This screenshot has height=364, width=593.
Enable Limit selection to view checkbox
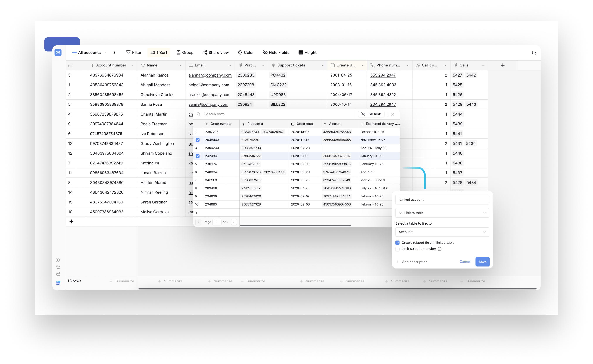397,249
